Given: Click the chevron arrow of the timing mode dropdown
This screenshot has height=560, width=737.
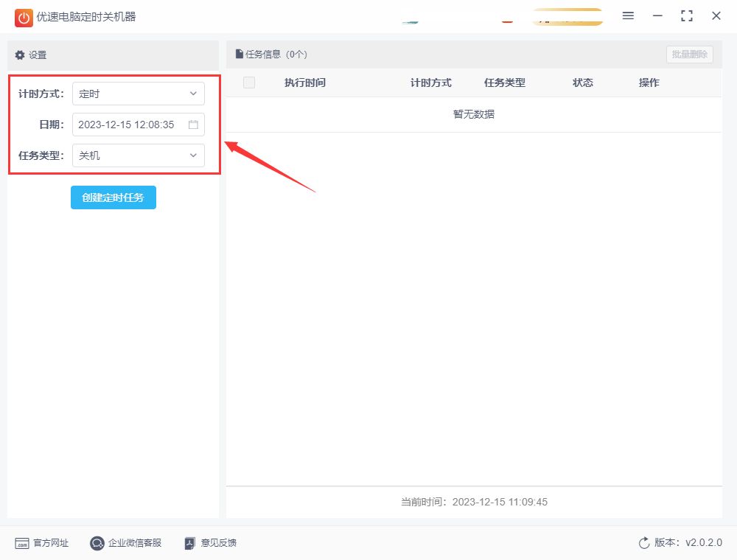Looking at the screenshot, I should 193,94.
